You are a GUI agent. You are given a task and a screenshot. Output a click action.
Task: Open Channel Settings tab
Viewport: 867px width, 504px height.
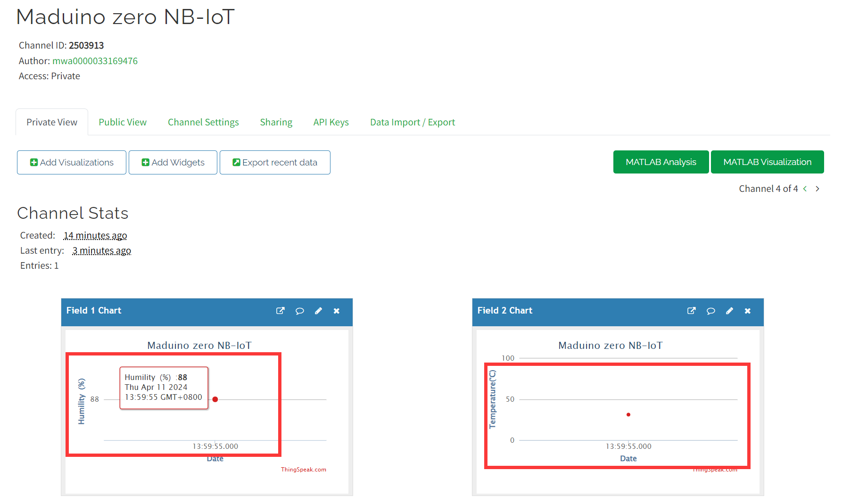pos(203,122)
